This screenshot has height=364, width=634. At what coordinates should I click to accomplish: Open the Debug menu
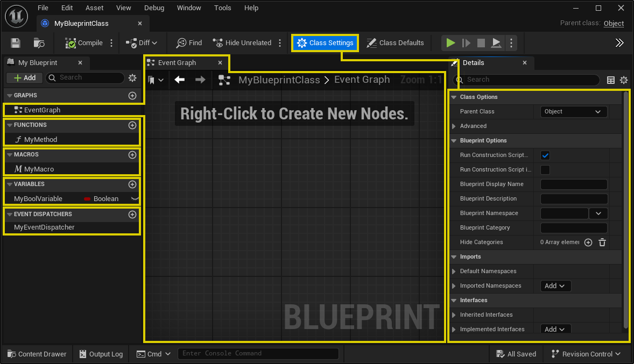click(154, 8)
